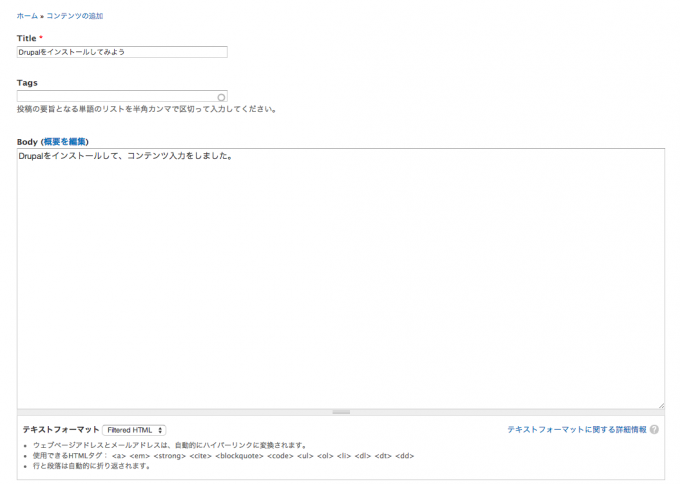Click the テキストフォーマット label
The height and width of the screenshot is (484, 680).
(61, 430)
